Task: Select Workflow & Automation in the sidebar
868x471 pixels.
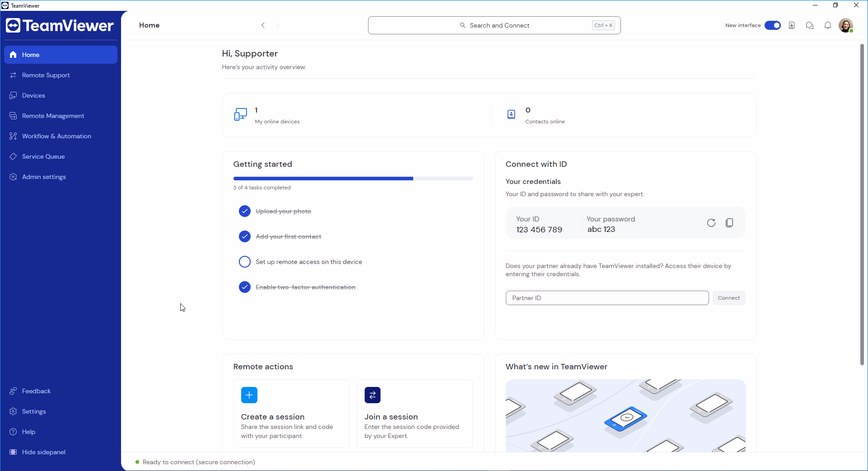Action: tap(61, 136)
